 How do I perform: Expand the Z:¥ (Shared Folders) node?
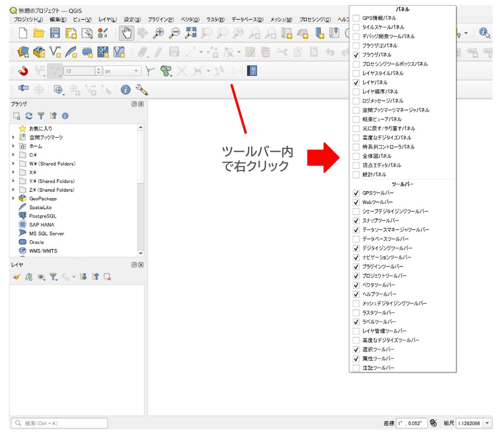13,189
